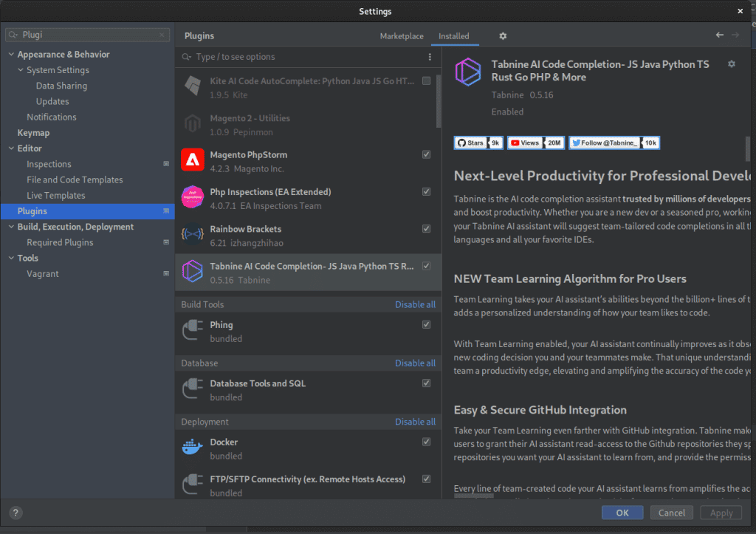
Task: Select Notifications in the settings tree
Action: [x=52, y=117]
